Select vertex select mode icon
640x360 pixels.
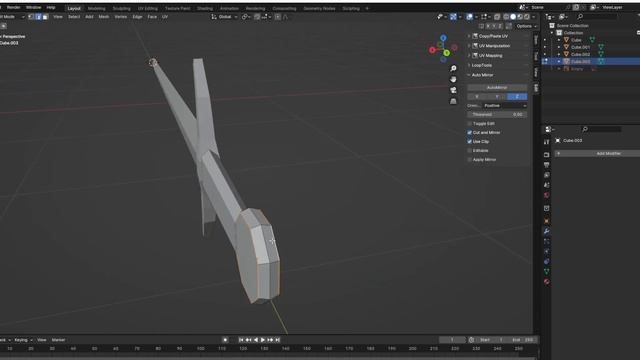click(x=31, y=17)
